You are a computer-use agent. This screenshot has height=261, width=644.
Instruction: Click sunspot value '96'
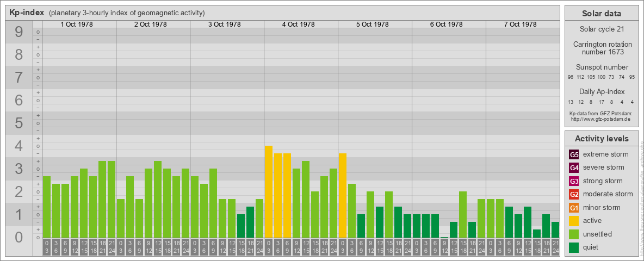(571, 77)
